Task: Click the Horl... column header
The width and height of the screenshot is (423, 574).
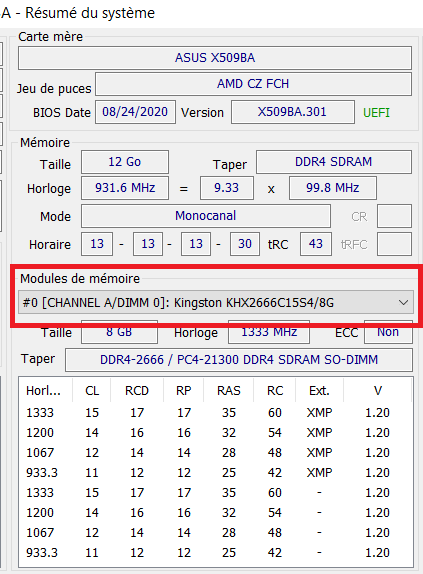Action: [45, 391]
